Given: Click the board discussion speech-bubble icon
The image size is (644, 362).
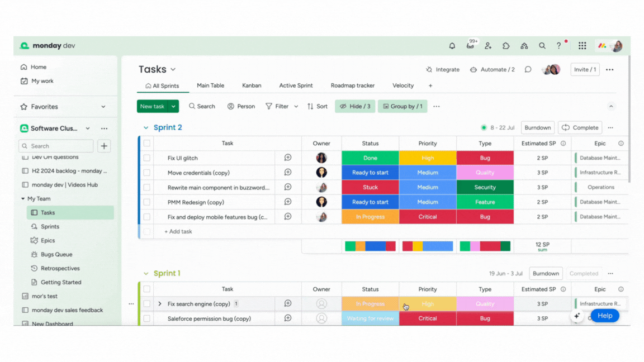Looking at the screenshot, I should click(x=528, y=69).
